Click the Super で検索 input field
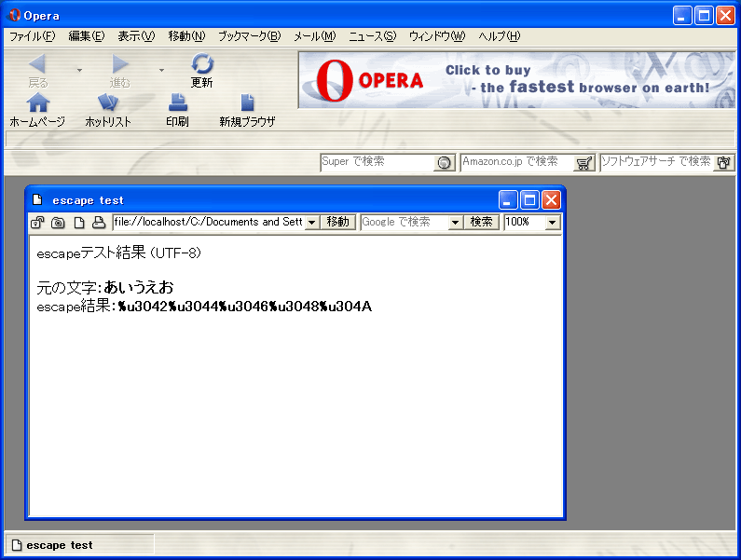 377,162
